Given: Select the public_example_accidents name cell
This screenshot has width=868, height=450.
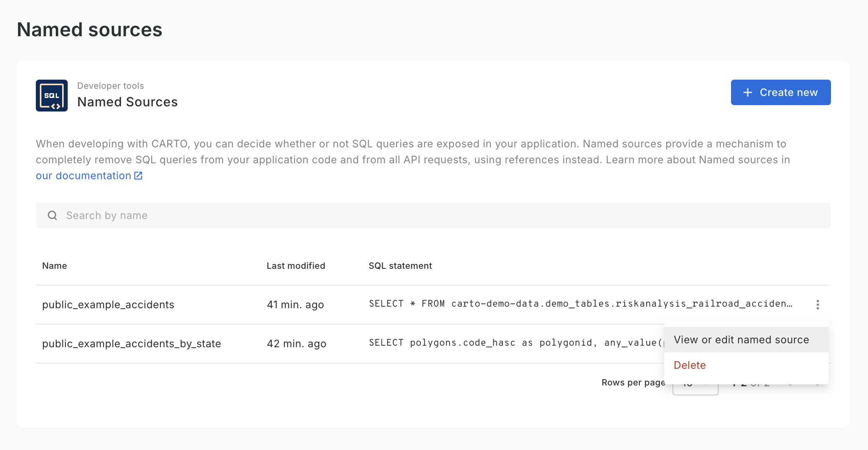Looking at the screenshot, I should [x=108, y=305].
